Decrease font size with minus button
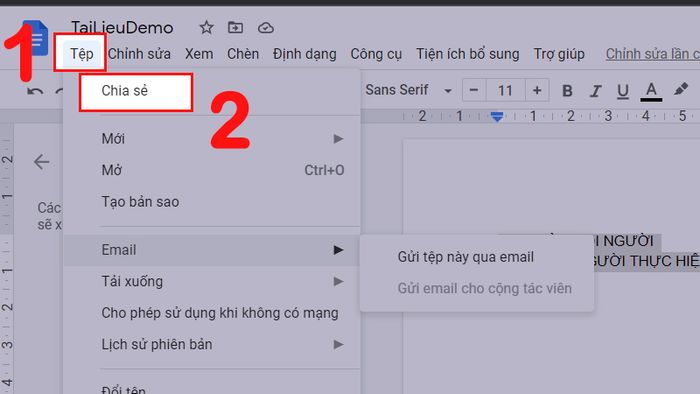The height and width of the screenshot is (394, 700). click(474, 91)
